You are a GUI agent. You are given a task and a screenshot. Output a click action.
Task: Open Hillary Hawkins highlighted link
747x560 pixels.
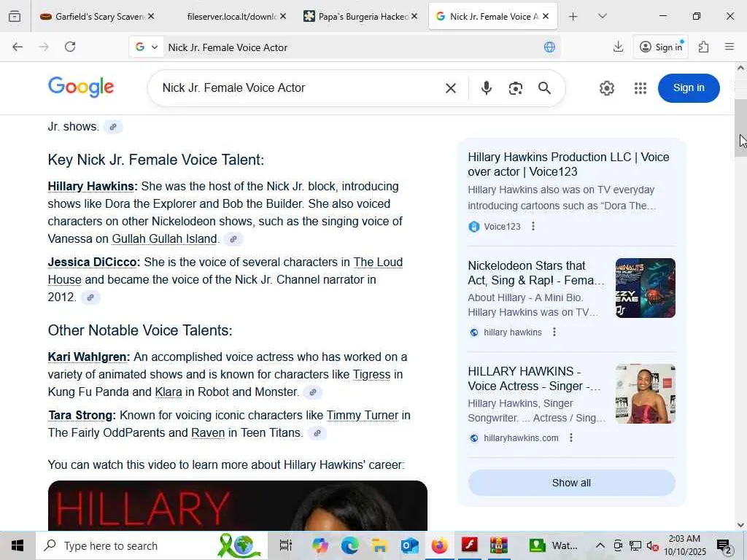[91, 186]
